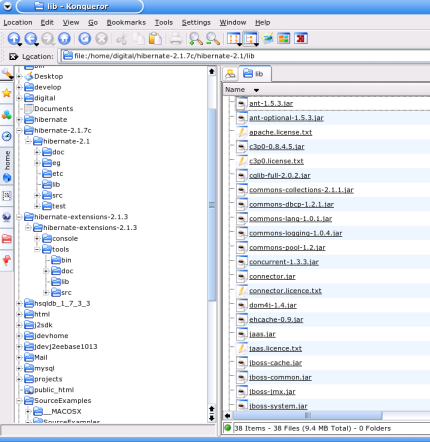Select the etc folder in the tree

58,174
